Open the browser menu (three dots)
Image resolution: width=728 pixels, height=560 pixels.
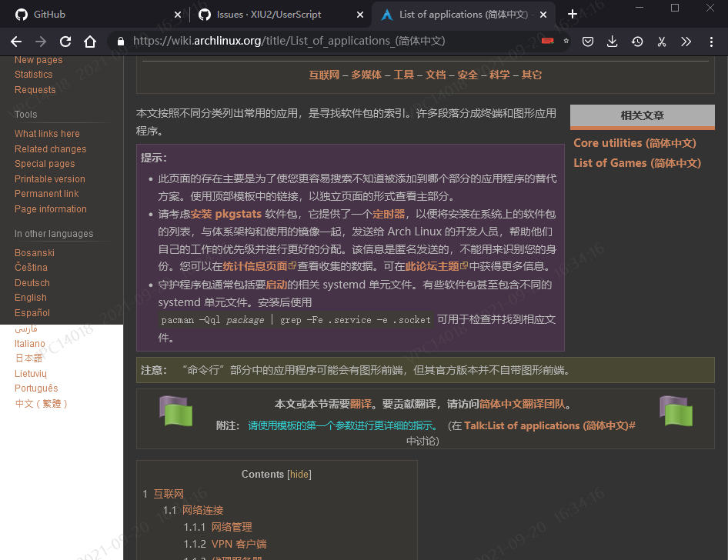[x=711, y=42]
